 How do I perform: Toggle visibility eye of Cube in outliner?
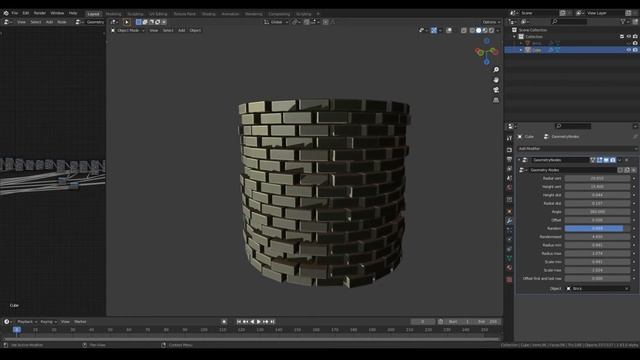[x=629, y=50]
